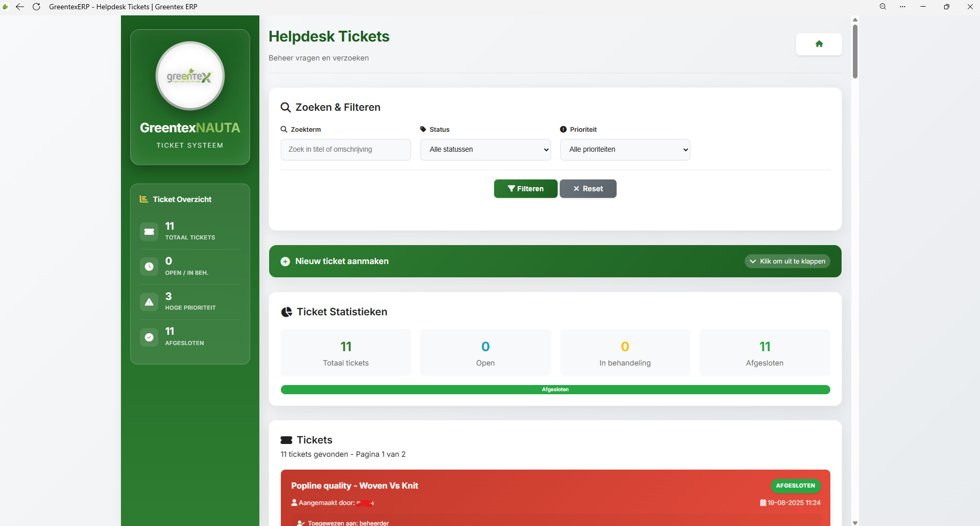Click the pie chart icon by Ticket Statistieken
Viewport: 980px width, 526px height.
[x=287, y=312]
